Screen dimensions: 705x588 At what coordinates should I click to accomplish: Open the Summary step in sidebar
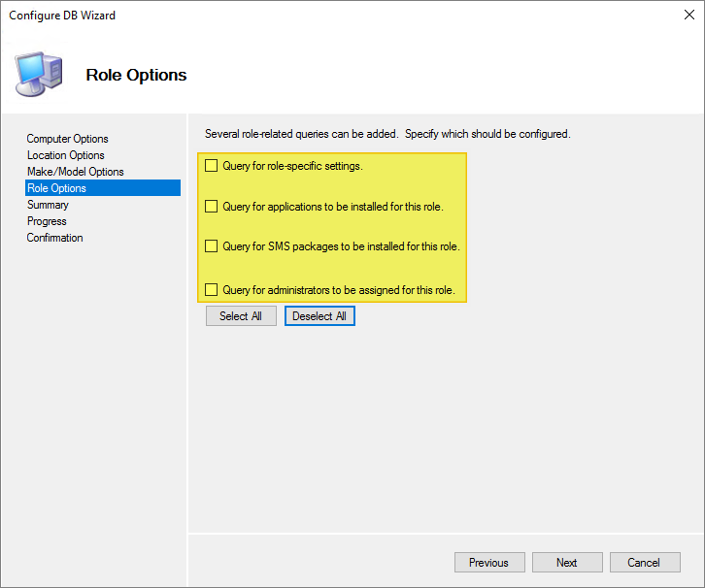[x=49, y=205]
